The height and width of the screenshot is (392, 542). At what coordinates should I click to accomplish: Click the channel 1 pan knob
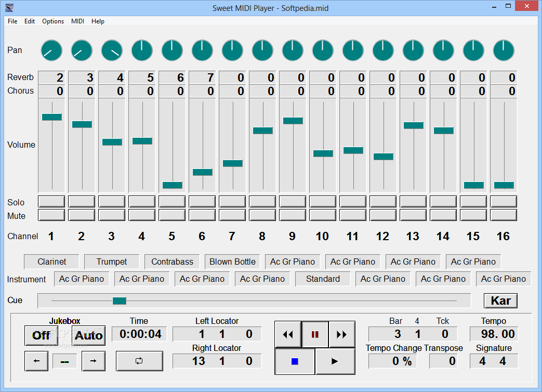pos(51,50)
